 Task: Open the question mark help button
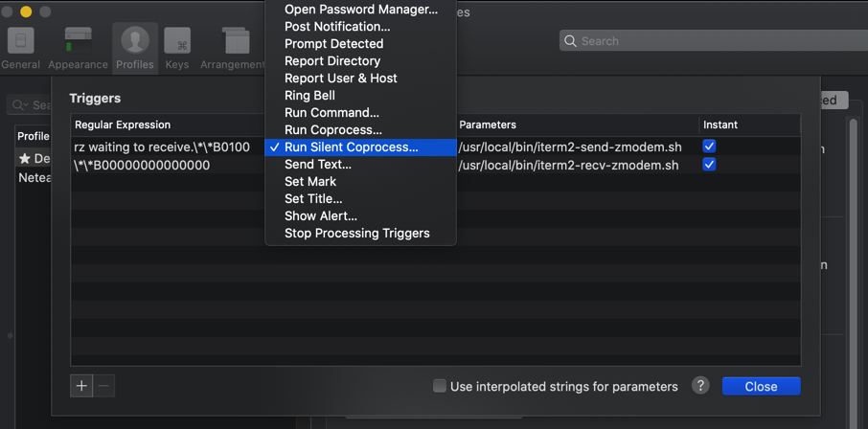[700, 386]
